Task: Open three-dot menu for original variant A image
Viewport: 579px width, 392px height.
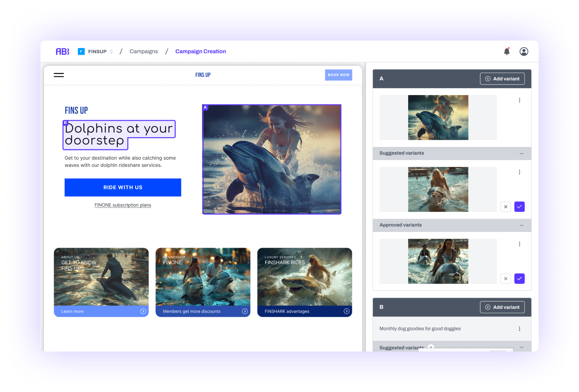Action: [519, 101]
